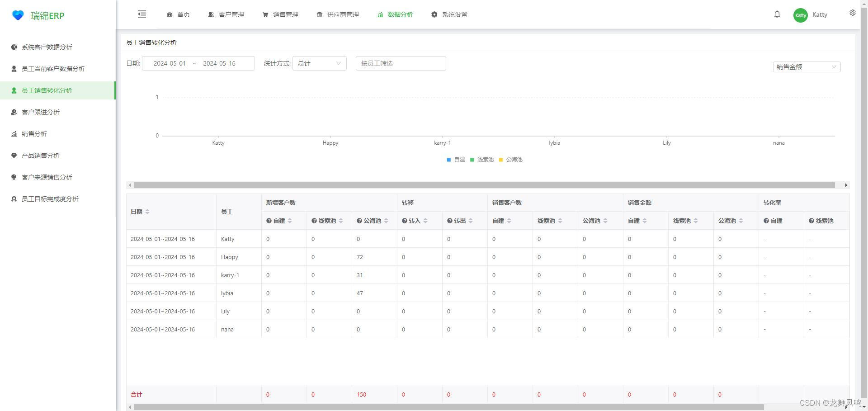Click the help icon next to 公海池 under 新增客户数

click(359, 221)
